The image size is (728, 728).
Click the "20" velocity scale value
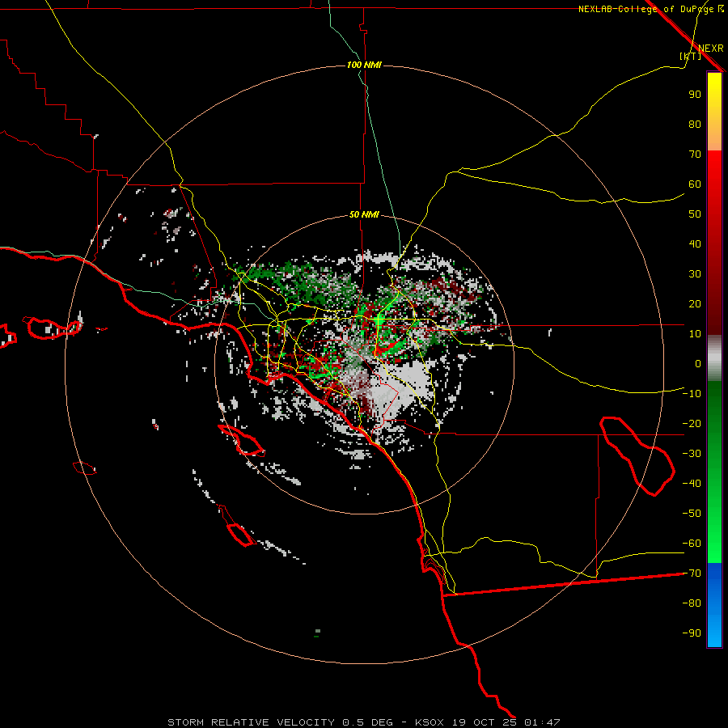coord(695,304)
